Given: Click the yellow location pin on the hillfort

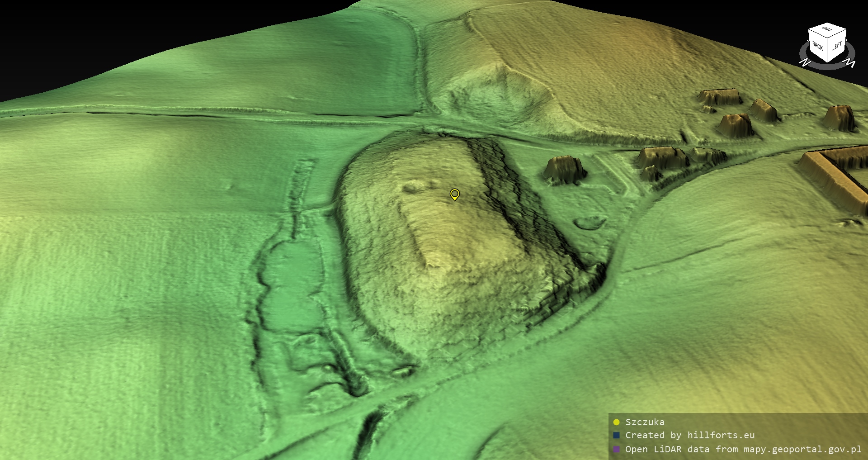Looking at the screenshot, I should click(455, 194).
